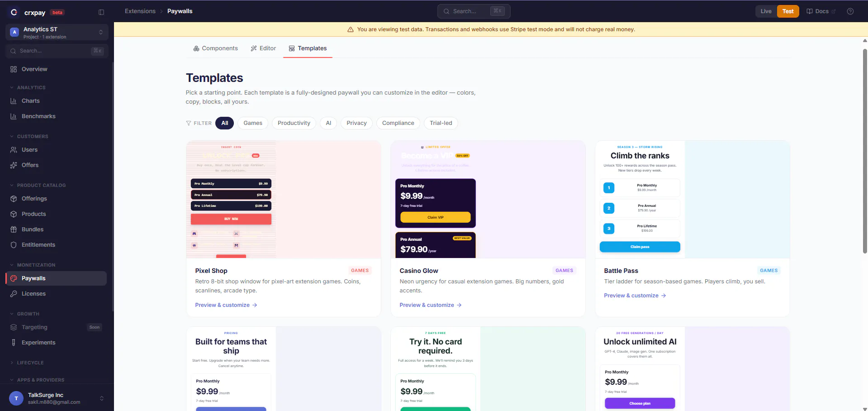Viewport: 868px width, 411px height.
Task: Click the Extensions breadcrumb
Action: click(x=140, y=11)
